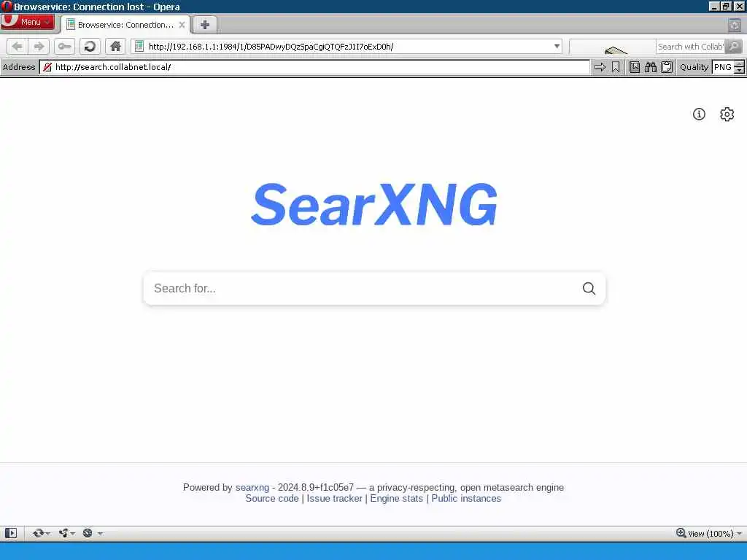Close the Browservice tab
The width and height of the screenshot is (747, 560).
[x=182, y=25]
